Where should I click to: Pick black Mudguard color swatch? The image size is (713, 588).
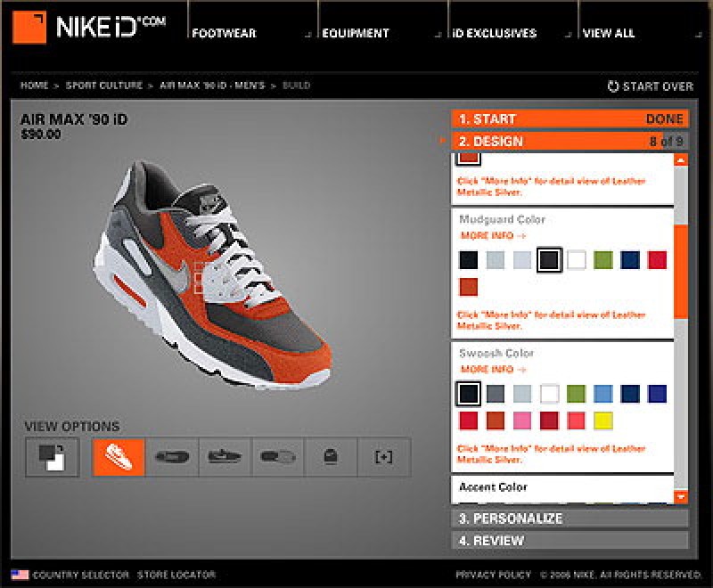click(469, 260)
